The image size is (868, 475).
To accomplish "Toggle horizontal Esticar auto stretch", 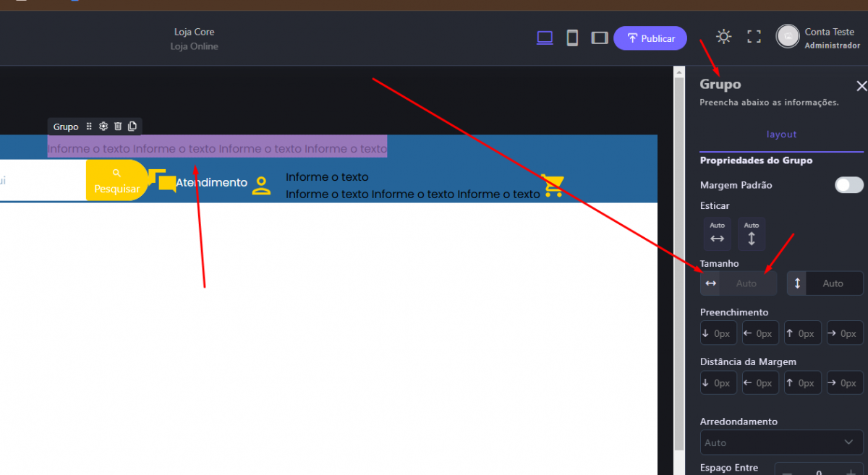I will 717,234.
